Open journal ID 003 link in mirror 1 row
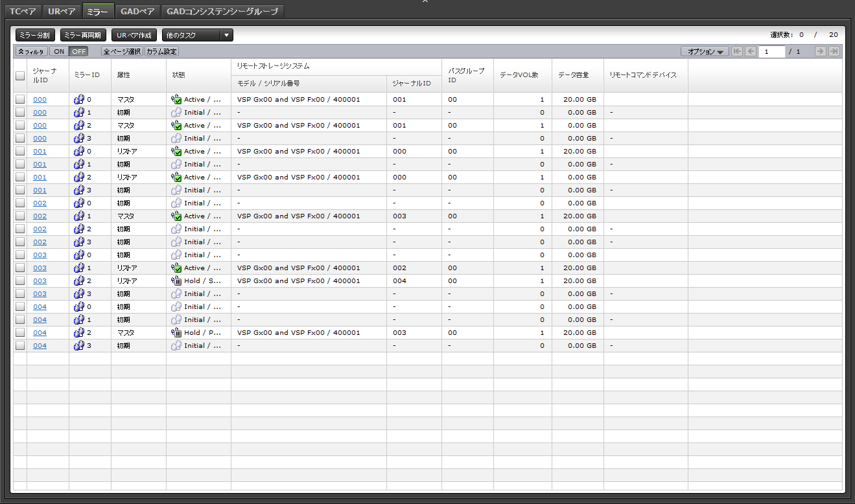 click(40, 268)
